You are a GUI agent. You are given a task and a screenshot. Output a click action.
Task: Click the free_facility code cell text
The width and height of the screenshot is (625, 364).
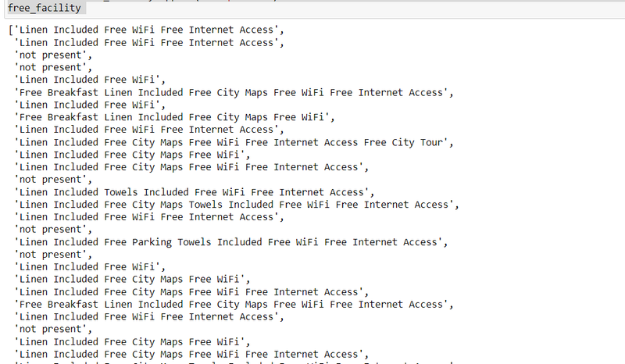tap(44, 9)
